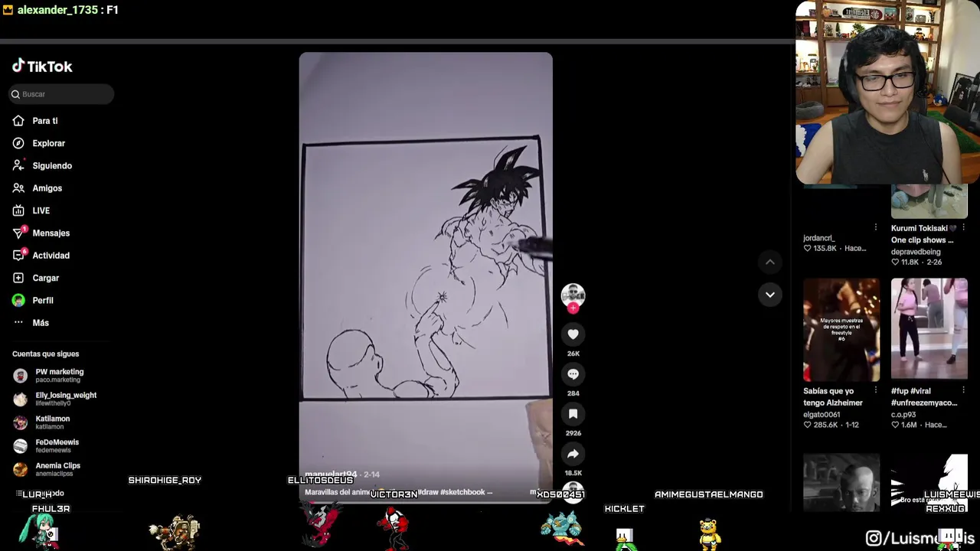Open more options for jordancrl_ video
This screenshot has height=551, width=980.
(x=876, y=227)
